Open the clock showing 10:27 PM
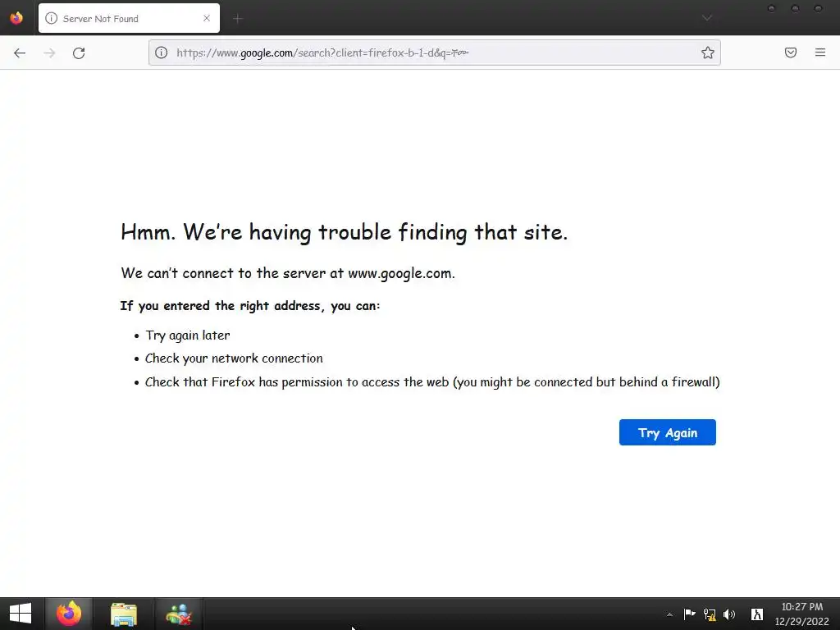The width and height of the screenshot is (840, 630). tap(802, 614)
